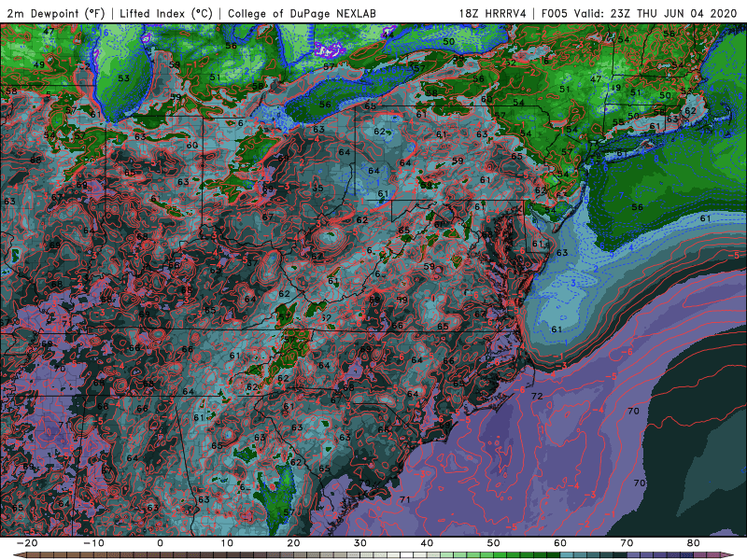Click the "44" dewpoint value near the top
Image resolution: width=747 pixels, height=560 pixels.
[x=388, y=35]
